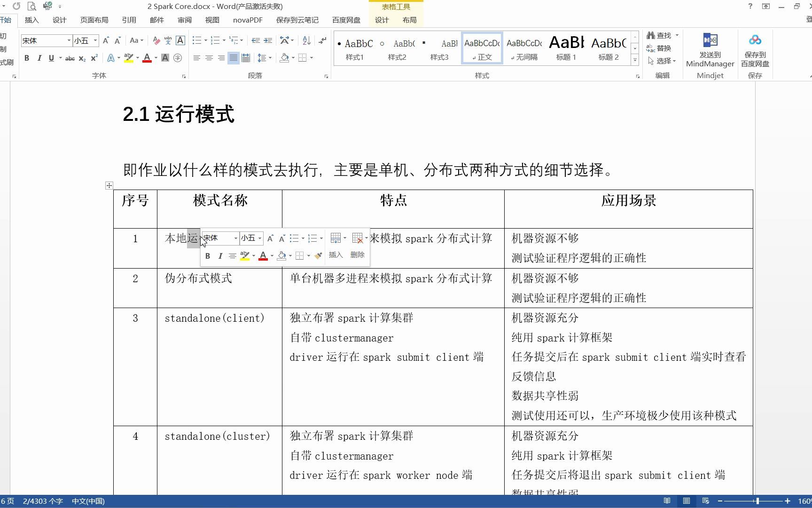
Task: Open mini toolbar font size dropdown
Action: coord(260,238)
